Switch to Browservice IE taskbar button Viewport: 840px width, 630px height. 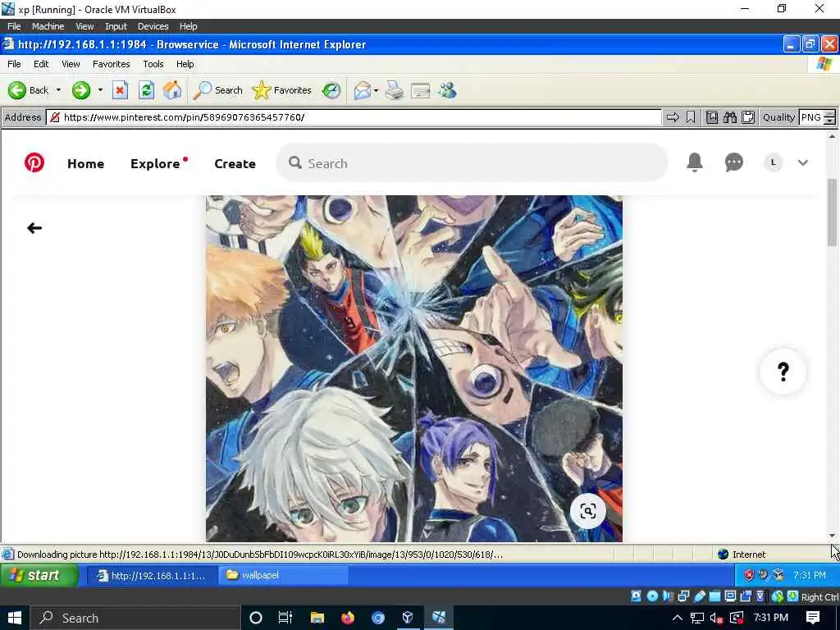tap(152, 575)
